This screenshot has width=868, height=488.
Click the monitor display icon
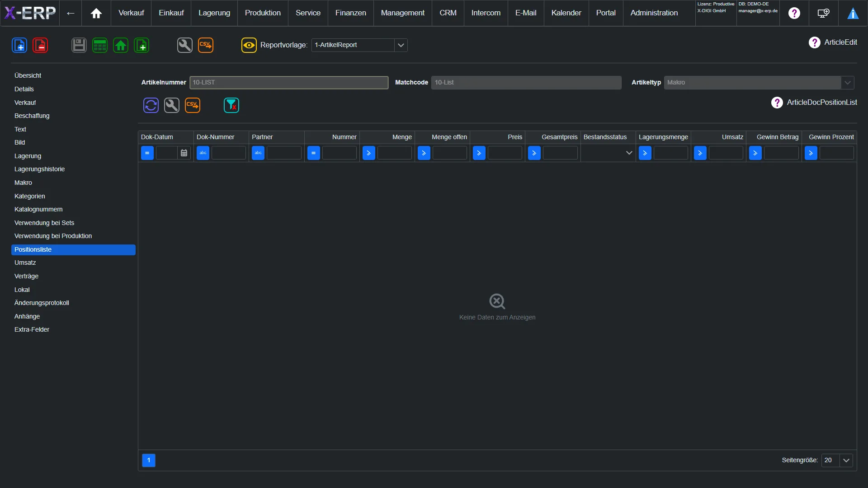click(x=824, y=13)
